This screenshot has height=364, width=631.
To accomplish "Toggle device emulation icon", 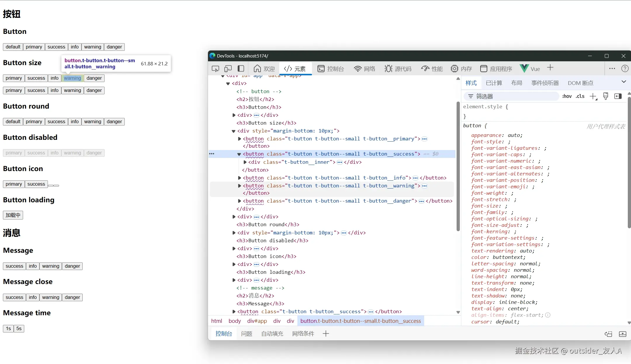I will (228, 69).
